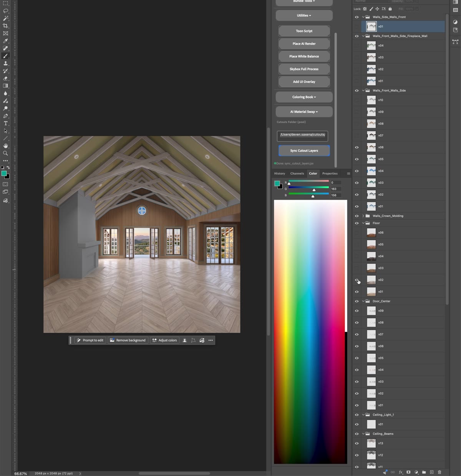Select the Spot Healing Brush tool
The height and width of the screenshot is (476, 461).
pyautogui.click(x=5, y=48)
